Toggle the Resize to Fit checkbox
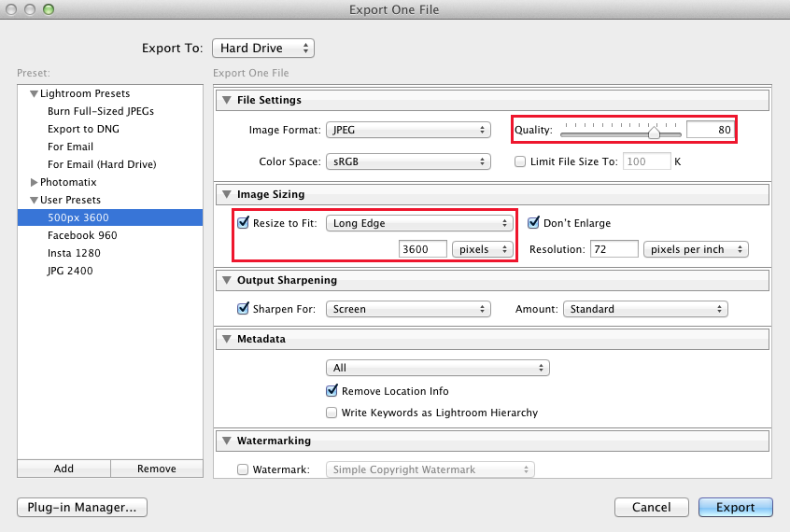 (x=244, y=223)
